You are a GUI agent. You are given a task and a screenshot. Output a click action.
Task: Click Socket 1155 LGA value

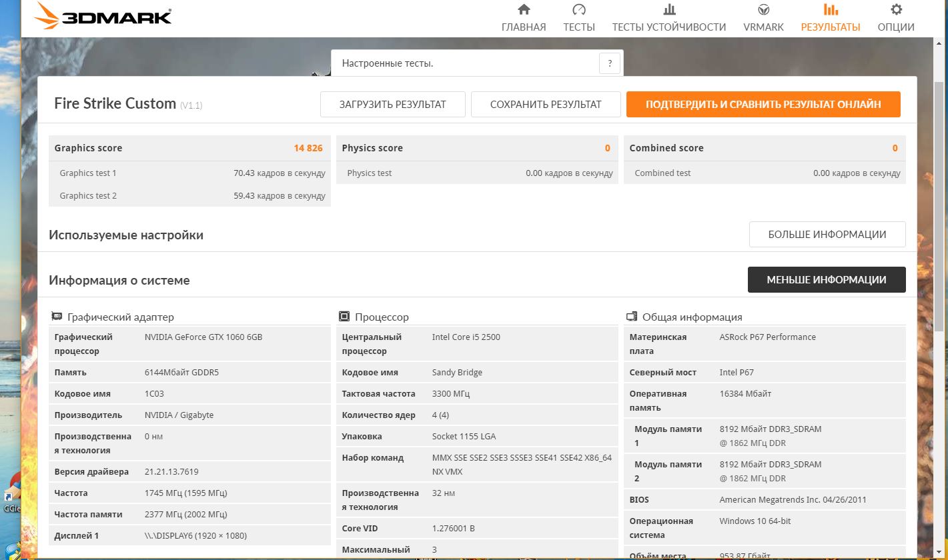coord(464,436)
